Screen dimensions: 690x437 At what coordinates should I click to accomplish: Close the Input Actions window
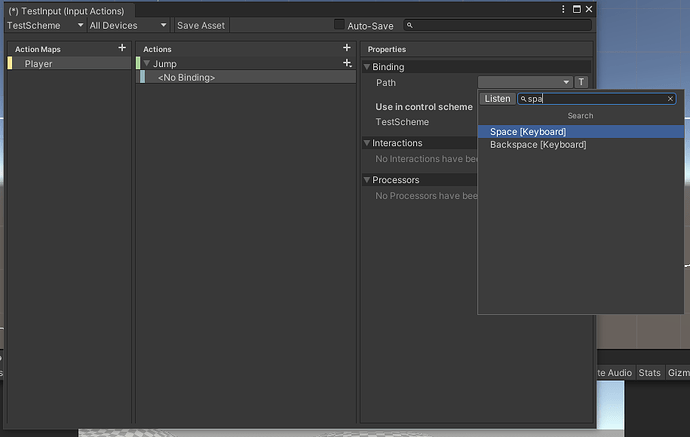click(588, 9)
